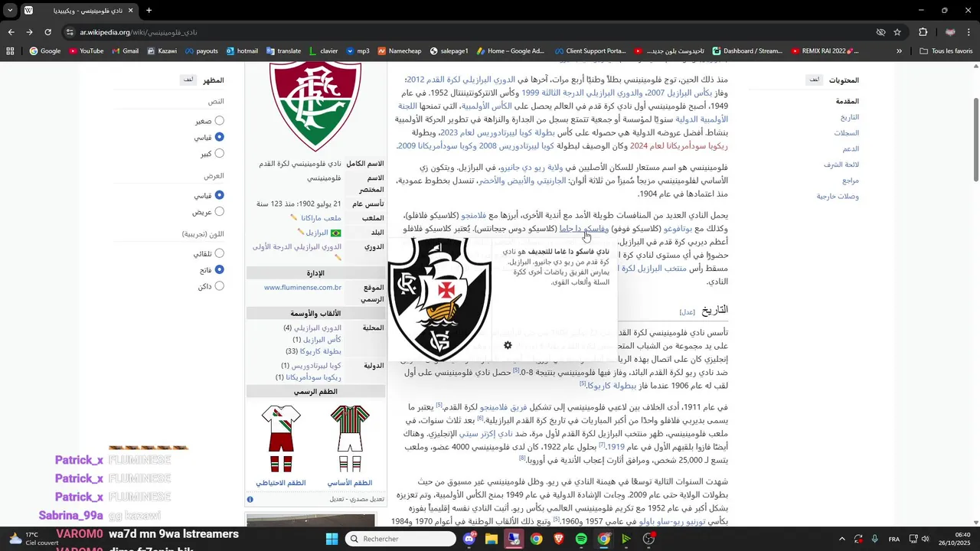Open the browser extensions puzzle icon

tap(923, 32)
